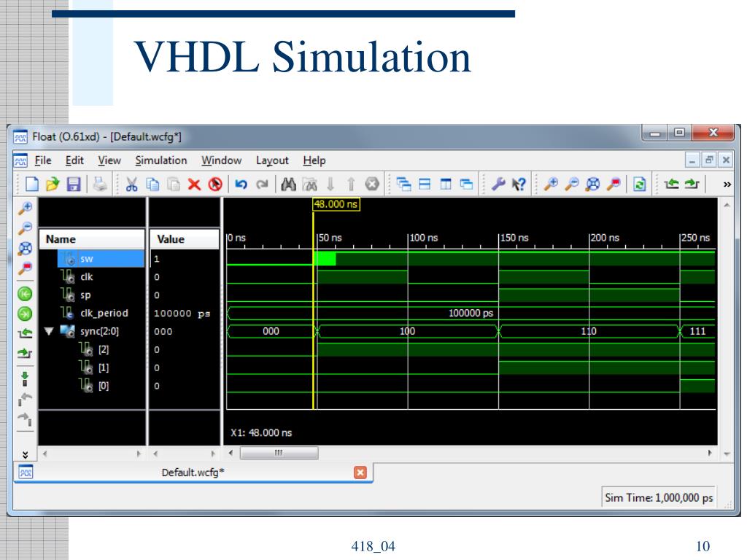Image resolution: width=747 pixels, height=560 pixels.
Task: Click the cascade windows icon
Action: [x=403, y=184]
